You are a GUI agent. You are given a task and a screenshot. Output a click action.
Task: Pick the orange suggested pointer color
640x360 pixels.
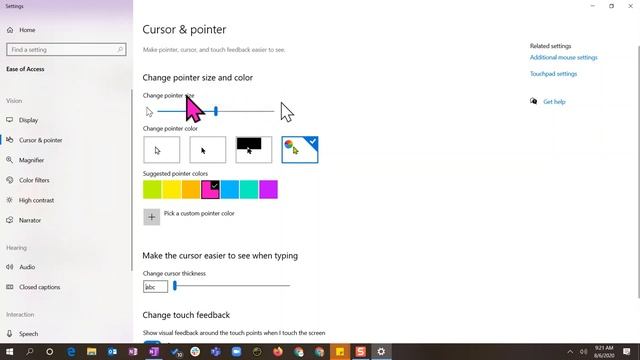191,189
